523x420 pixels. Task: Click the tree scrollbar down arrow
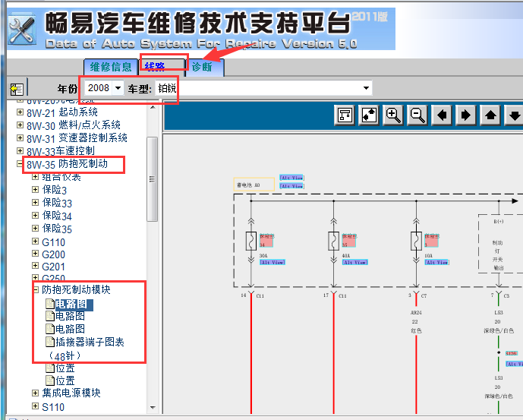(153, 407)
